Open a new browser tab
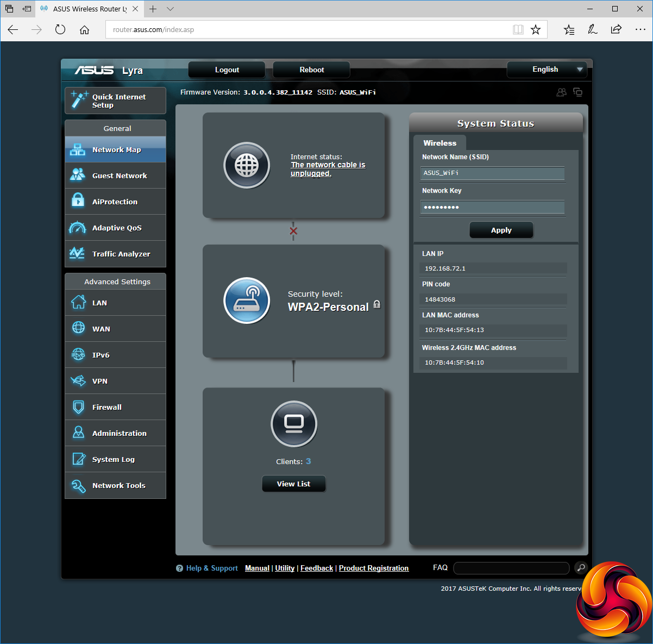Image resolution: width=653 pixels, height=644 pixels. click(x=153, y=9)
